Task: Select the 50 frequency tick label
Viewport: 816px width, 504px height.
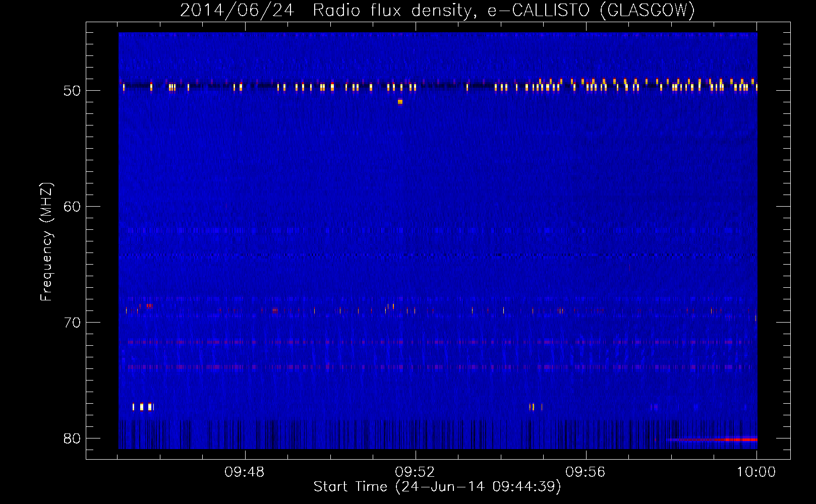Action: [x=72, y=91]
